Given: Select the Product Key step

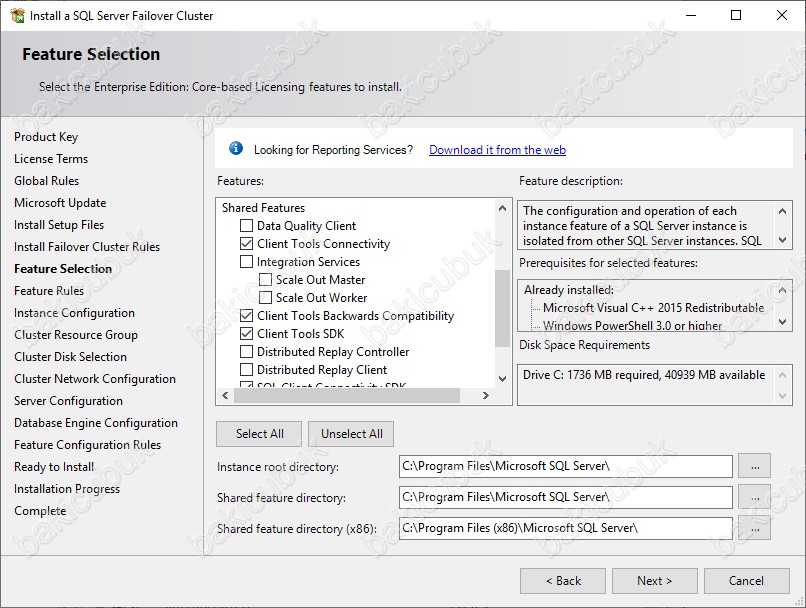Looking at the screenshot, I should 46,137.
